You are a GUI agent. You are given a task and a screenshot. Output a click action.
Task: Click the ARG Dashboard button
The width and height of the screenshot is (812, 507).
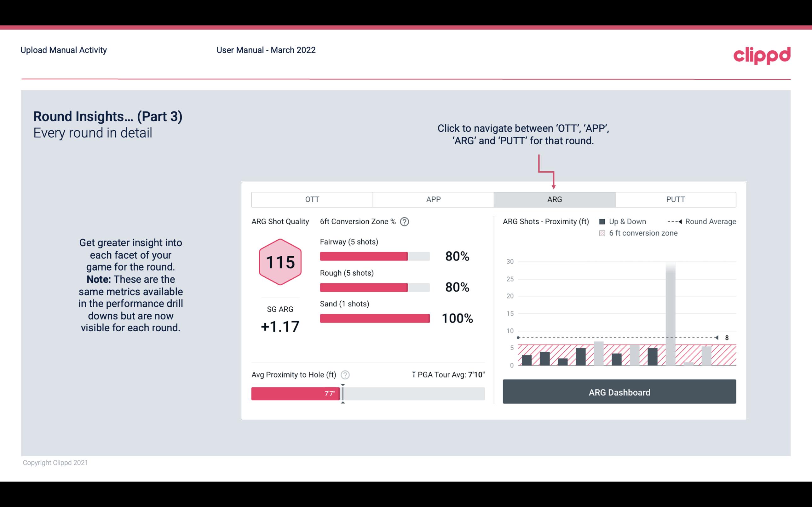tap(620, 392)
